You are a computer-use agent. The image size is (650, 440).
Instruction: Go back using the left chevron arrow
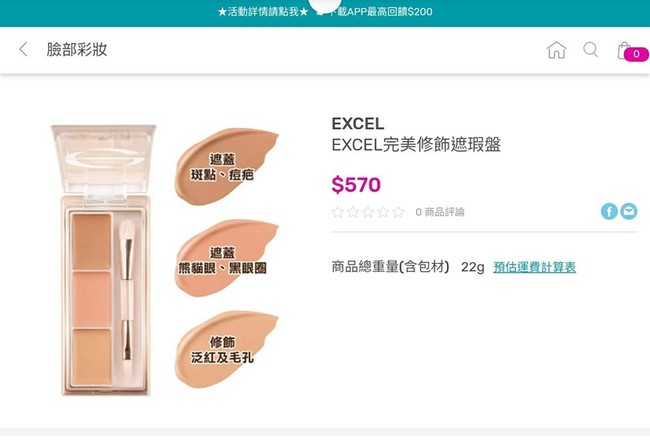24,49
